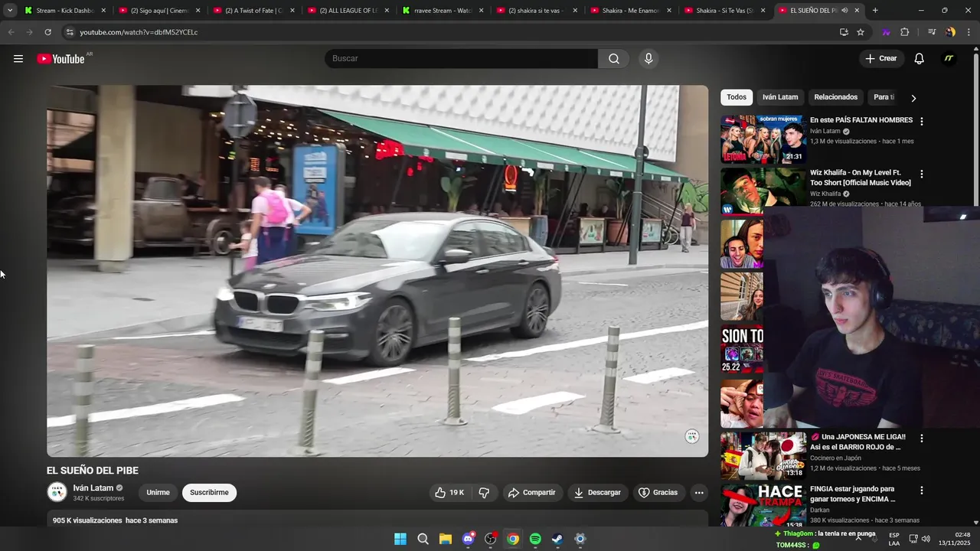Open Iván Latam channel avatar
Viewport: 980px width, 551px height.
pyautogui.click(x=57, y=492)
